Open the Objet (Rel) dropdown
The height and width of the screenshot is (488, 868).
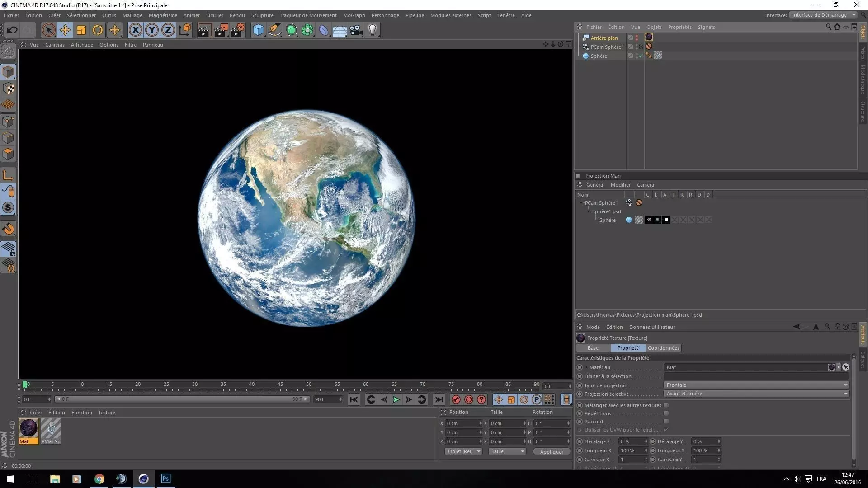[463, 451]
